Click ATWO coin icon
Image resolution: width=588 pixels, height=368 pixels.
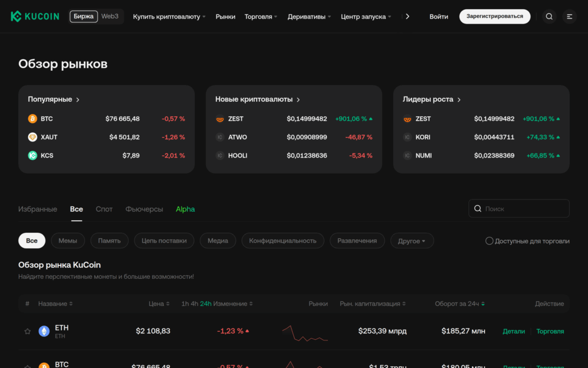pyautogui.click(x=220, y=137)
